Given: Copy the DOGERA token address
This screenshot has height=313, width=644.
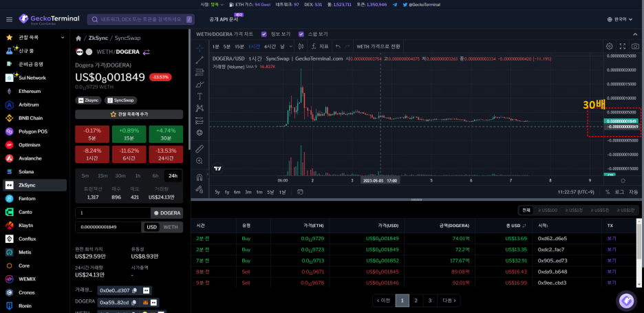Looking at the screenshot, I should pos(135,302).
